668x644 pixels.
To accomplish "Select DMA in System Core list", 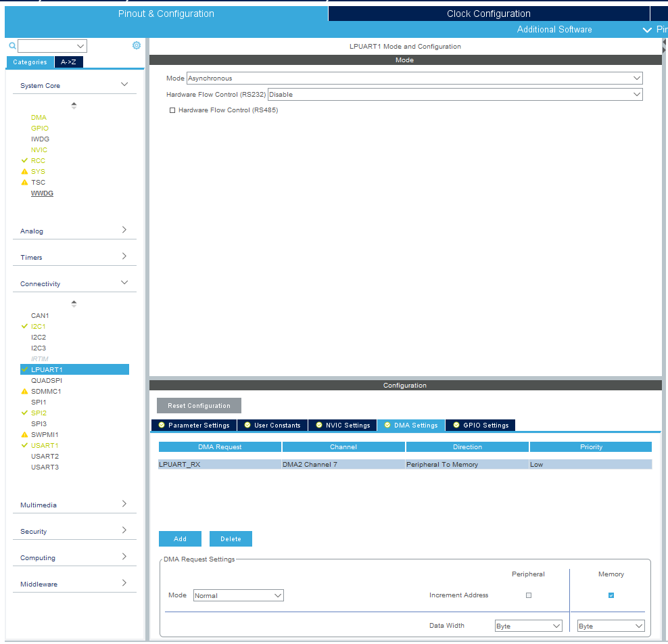I will click(39, 117).
